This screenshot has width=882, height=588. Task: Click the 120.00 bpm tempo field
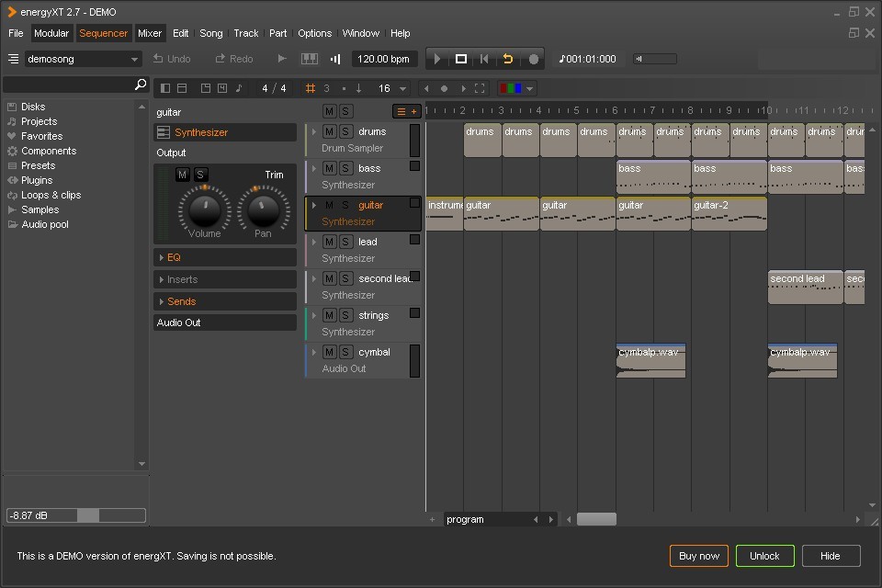[384, 59]
